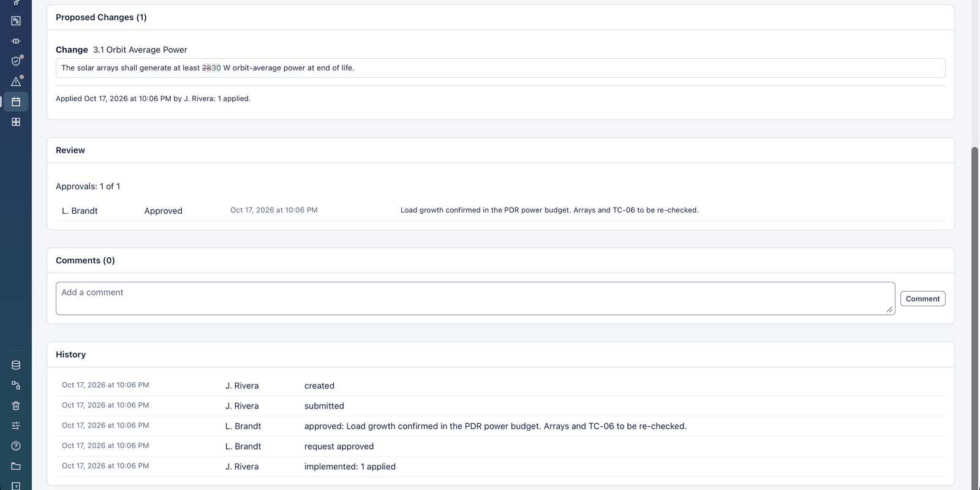980x490 pixels.
Task: Open the diagram view icon in sidebar
Action: coord(16,21)
